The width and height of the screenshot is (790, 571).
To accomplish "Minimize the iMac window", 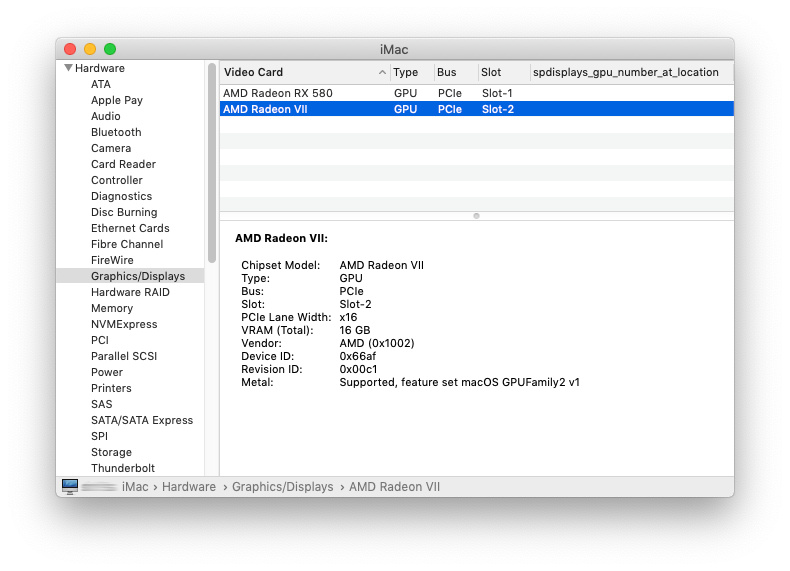I will pyautogui.click(x=90, y=49).
